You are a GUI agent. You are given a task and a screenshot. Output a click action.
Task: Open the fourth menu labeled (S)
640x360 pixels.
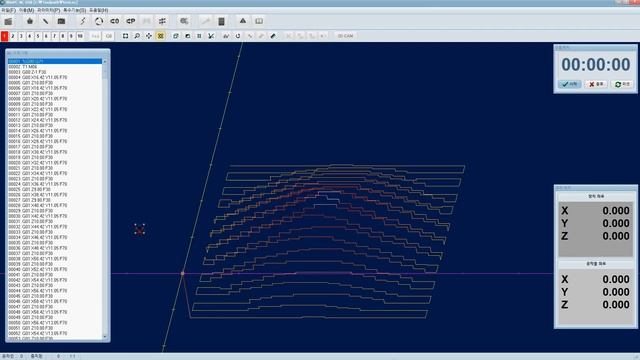(74, 10)
